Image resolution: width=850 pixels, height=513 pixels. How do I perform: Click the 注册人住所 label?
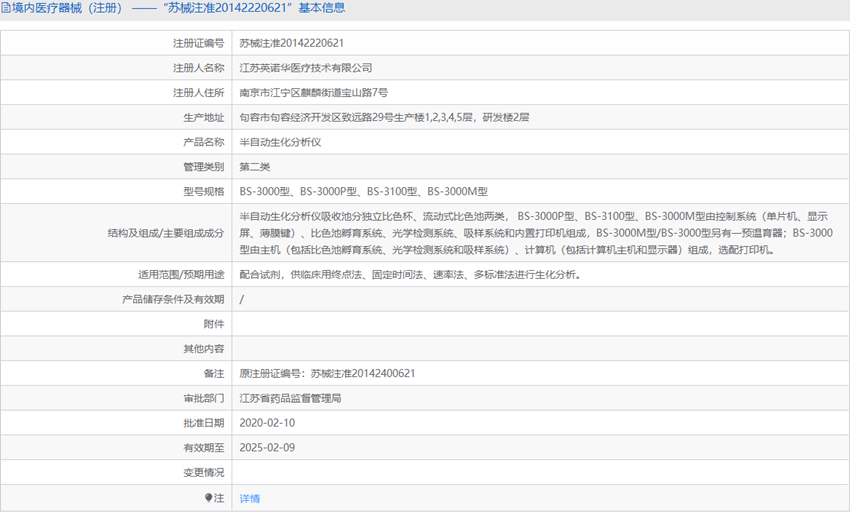click(x=198, y=93)
